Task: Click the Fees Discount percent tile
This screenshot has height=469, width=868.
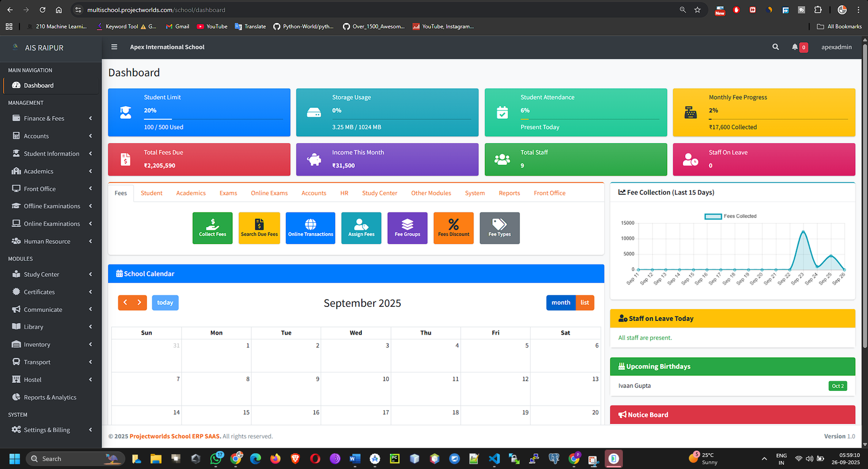Action: pos(454,228)
